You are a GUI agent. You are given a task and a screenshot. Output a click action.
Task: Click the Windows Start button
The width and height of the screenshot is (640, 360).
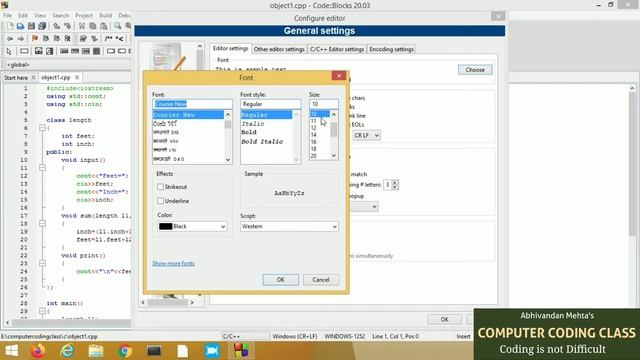click(x=11, y=351)
